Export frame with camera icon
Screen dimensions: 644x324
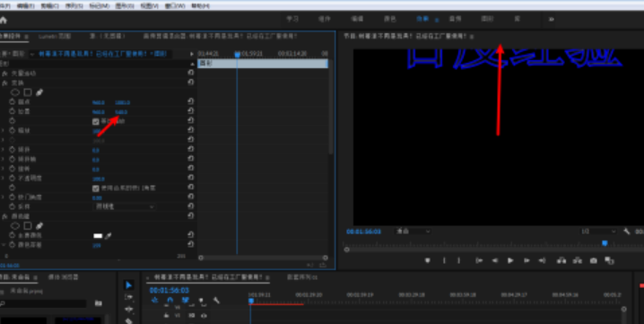click(x=593, y=260)
